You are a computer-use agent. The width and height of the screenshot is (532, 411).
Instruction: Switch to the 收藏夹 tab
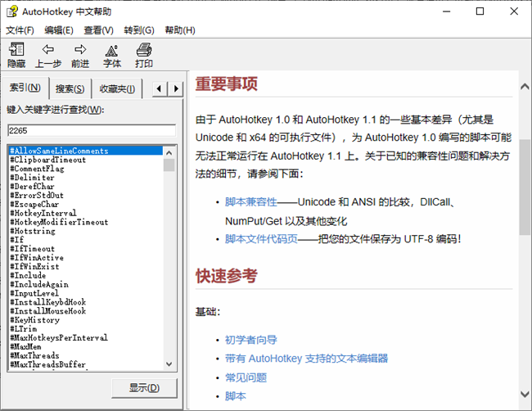point(118,88)
